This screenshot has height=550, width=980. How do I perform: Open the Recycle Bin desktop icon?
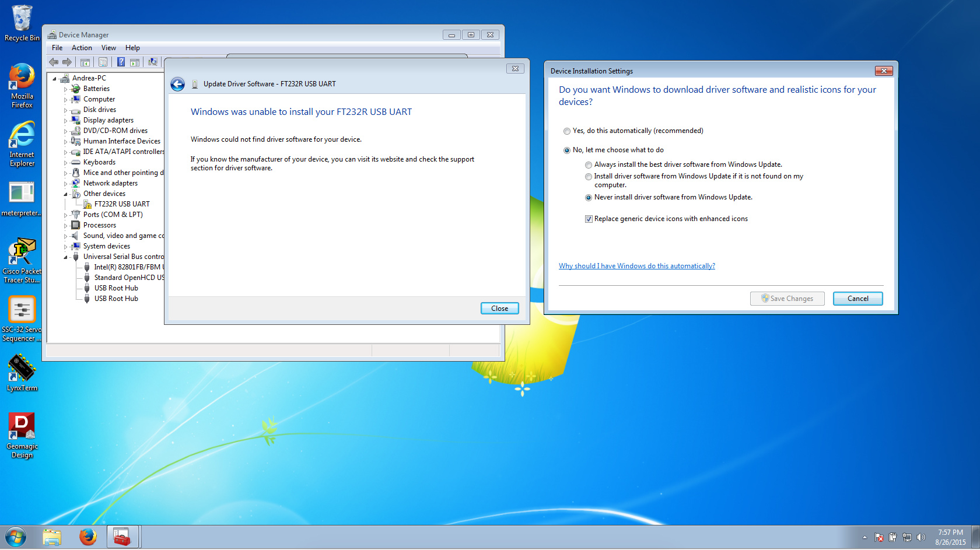tap(22, 23)
